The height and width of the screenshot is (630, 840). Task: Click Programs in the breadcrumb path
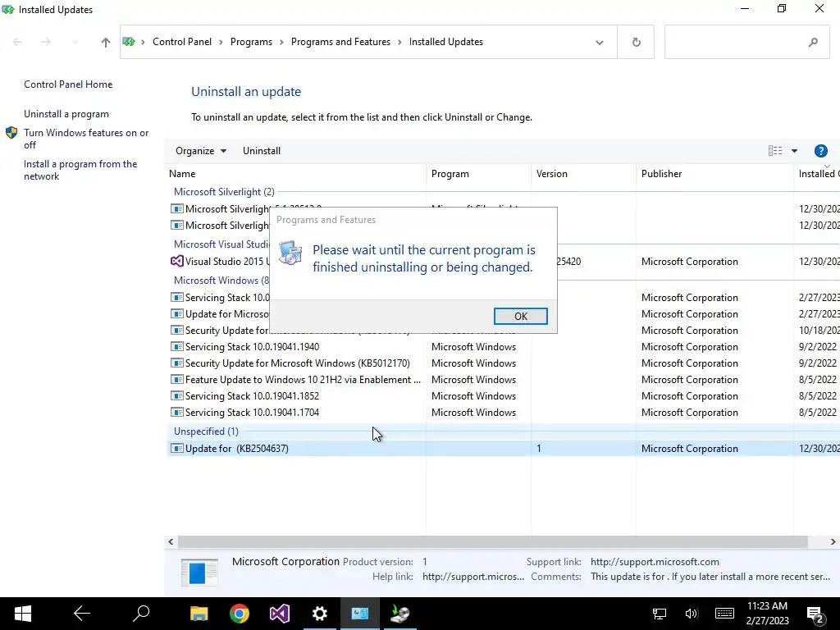(251, 42)
